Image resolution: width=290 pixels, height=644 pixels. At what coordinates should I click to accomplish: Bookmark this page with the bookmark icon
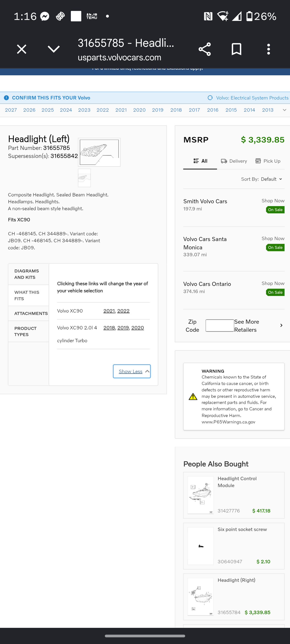pyautogui.click(x=236, y=49)
